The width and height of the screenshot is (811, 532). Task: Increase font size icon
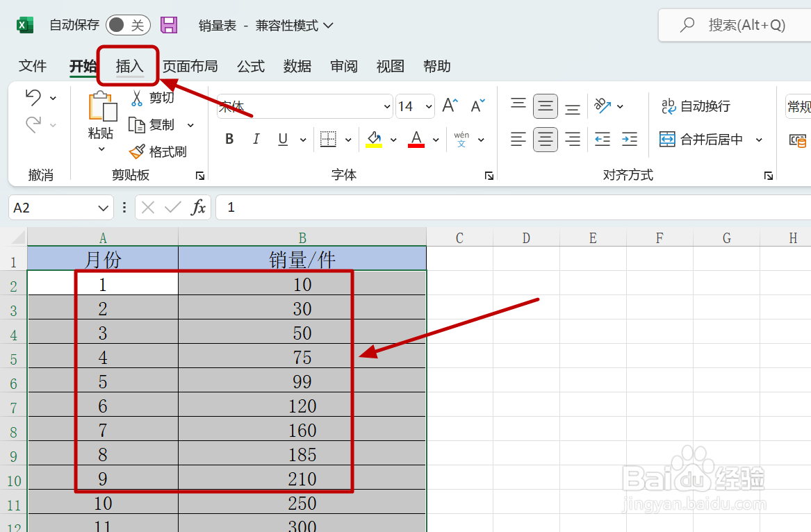click(x=450, y=106)
